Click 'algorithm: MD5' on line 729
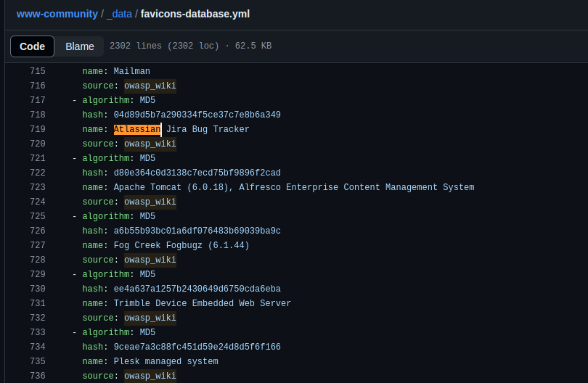Screen dimensions: 588x383 pos(119,274)
